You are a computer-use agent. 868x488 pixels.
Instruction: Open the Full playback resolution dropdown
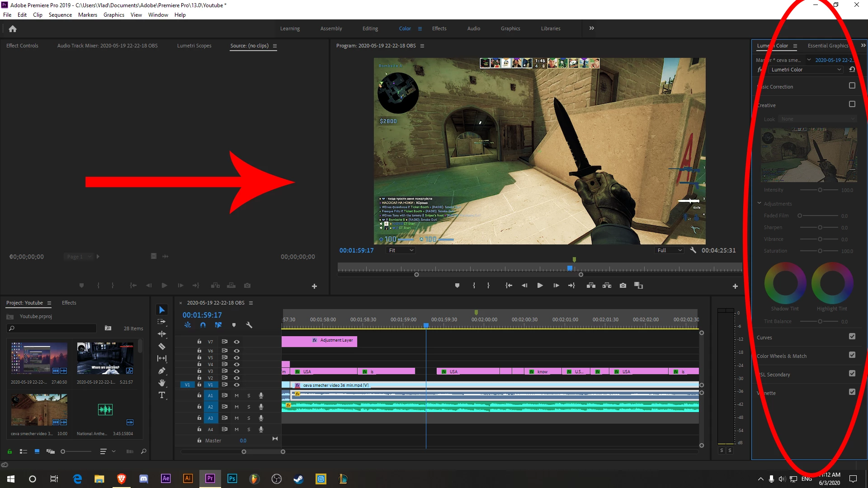(x=669, y=250)
